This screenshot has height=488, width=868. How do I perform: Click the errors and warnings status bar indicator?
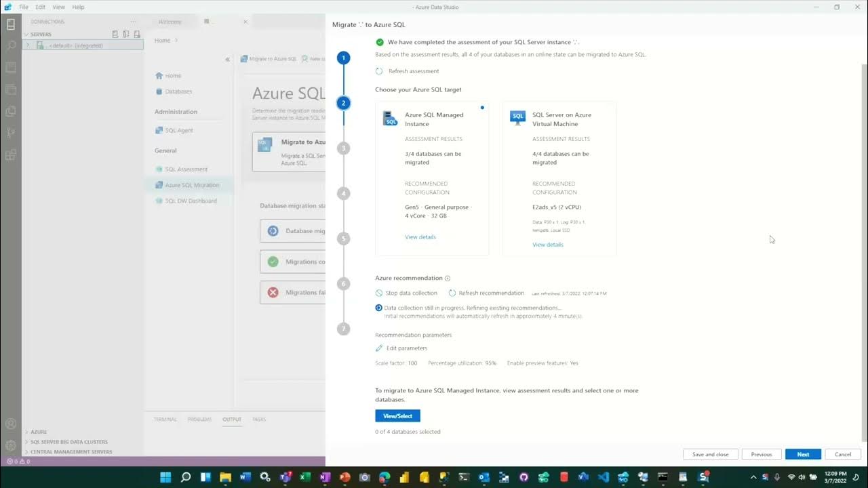pyautogui.click(x=18, y=462)
